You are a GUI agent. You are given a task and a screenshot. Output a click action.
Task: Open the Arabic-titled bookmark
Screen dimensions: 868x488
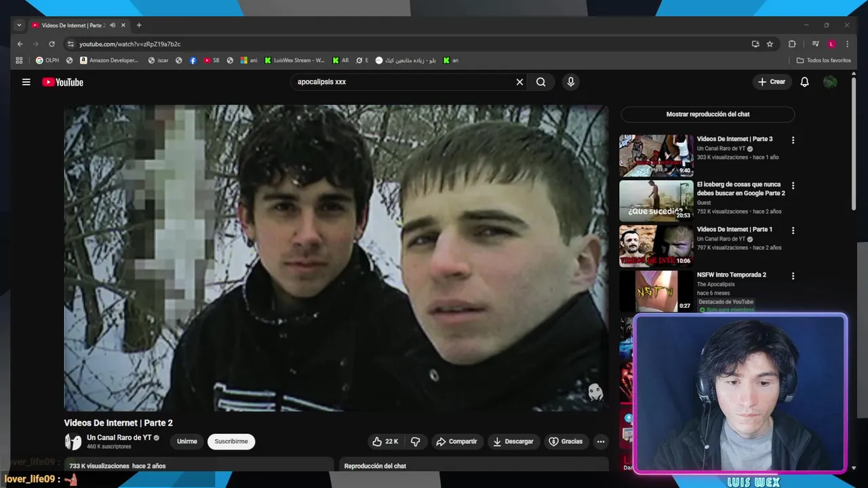click(x=406, y=60)
